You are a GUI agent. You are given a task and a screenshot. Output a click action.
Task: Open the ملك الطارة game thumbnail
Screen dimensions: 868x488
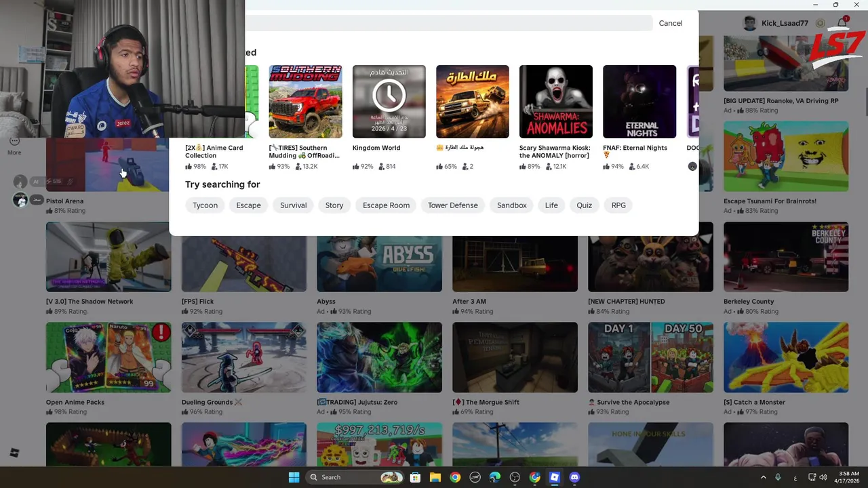tap(472, 102)
